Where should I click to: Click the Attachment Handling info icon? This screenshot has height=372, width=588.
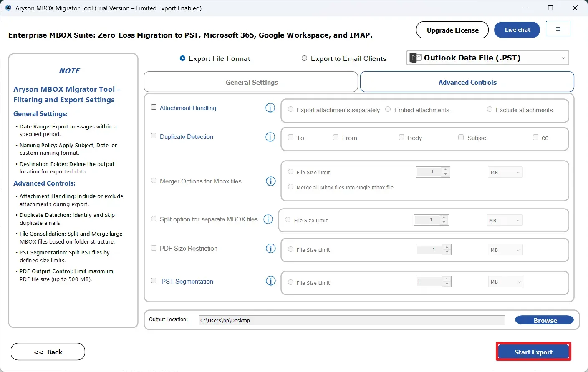(x=270, y=108)
